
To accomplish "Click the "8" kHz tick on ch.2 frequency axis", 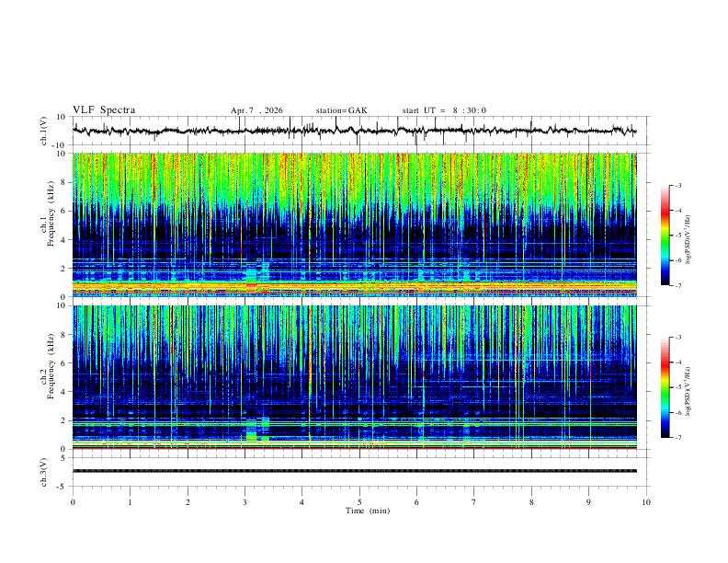I will [63, 335].
